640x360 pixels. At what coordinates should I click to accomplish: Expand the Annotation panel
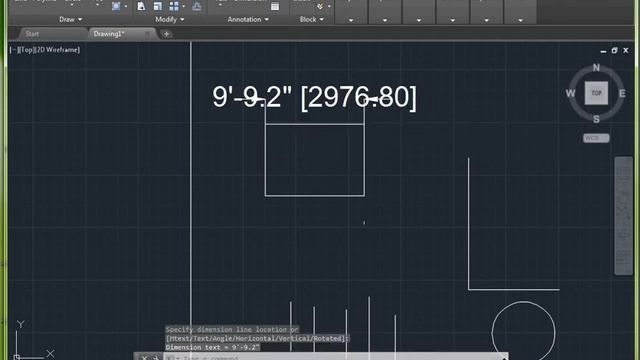tap(248, 19)
